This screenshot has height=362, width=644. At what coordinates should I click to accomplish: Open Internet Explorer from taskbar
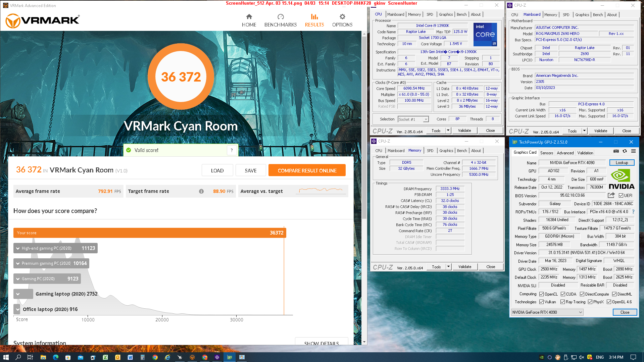(x=167, y=357)
